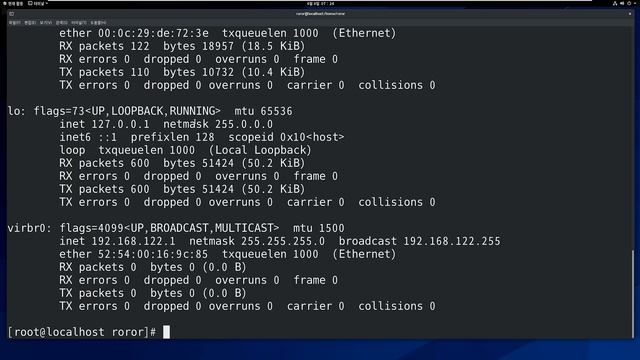Open the clock and calendar in top bar
The height and width of the screenshot is (360, 640).
(320, 3)
